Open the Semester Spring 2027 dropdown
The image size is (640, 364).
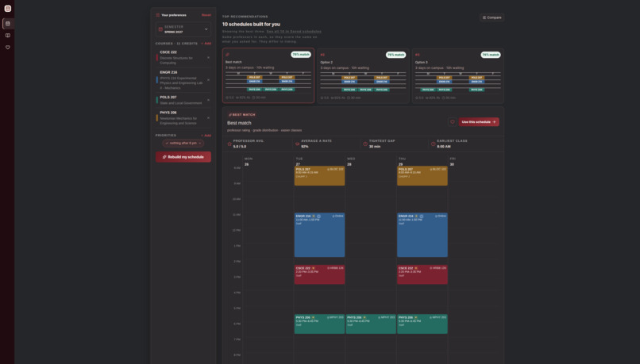pyautogui.click(x=183, y=29)
